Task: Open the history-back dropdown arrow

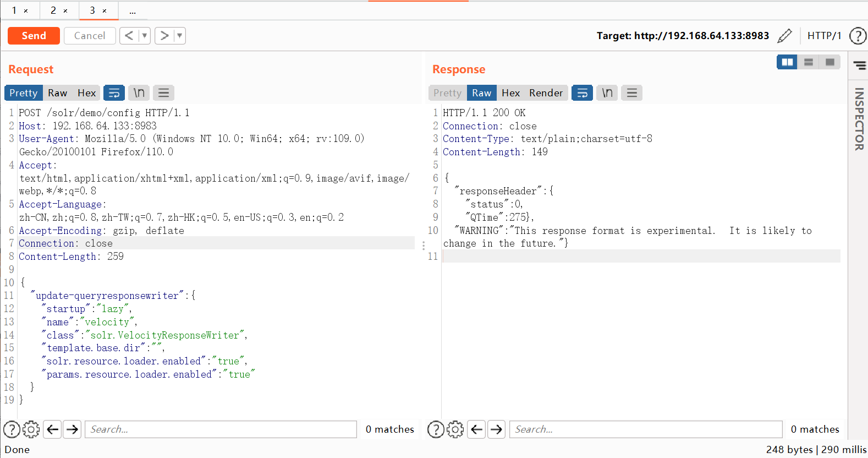Action: tap(145, 36)
